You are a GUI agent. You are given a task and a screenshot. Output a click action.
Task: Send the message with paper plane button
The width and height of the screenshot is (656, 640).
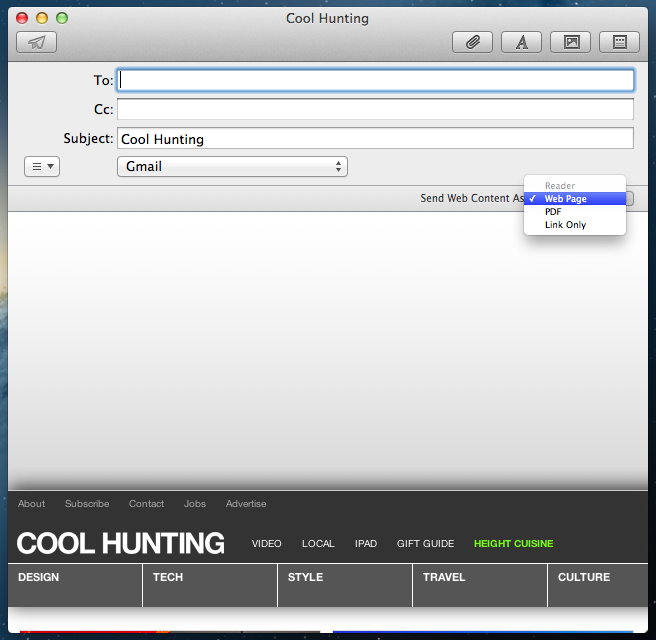pos(36,42)
